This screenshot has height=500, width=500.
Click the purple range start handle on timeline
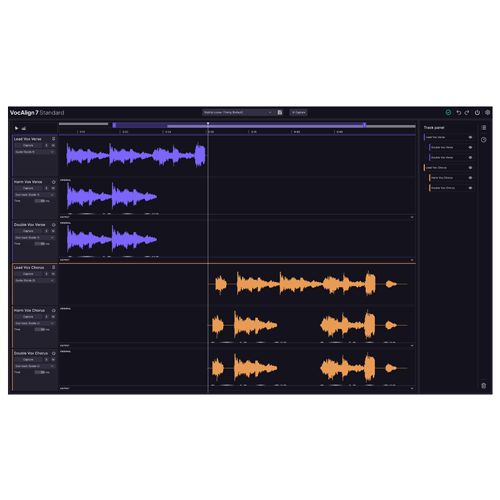pyautogui.click(x=114, y=125)
